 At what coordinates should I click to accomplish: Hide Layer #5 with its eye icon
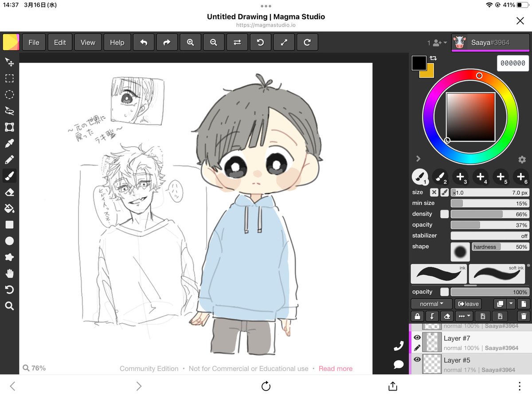coord(417,360)
